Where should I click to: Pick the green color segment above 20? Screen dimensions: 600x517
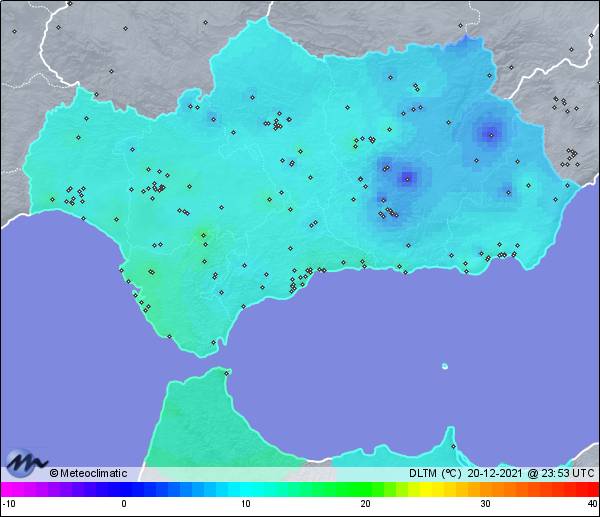tap(365, 489)
